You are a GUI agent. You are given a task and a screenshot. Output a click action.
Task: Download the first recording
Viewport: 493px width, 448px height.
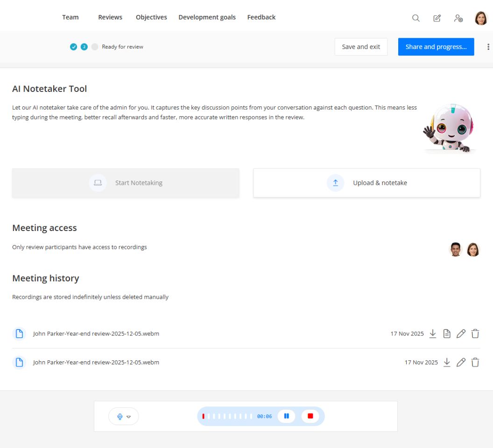click(x=433, y=334)
